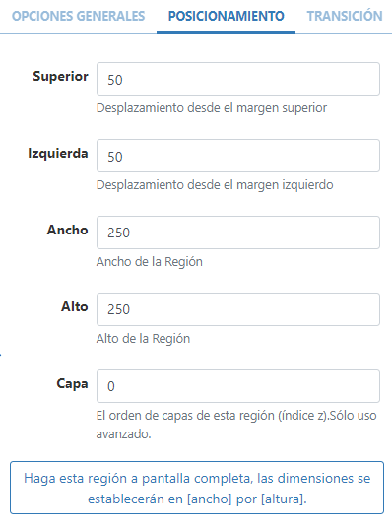Viewport: 392px width, 532px height.
Task: Click the 'Ancho de la Región' help text
Action: click(x=149, y=262)
